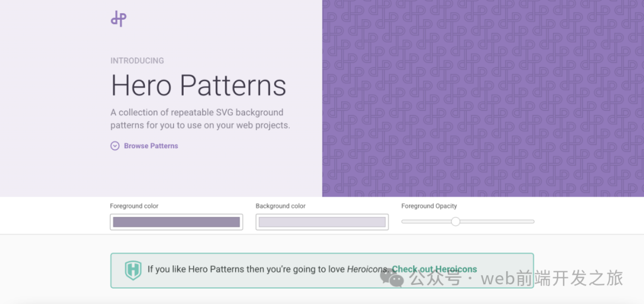Click the Background color label
The height and width of the screenshot is (304, 644).
(x=280, y=206)
